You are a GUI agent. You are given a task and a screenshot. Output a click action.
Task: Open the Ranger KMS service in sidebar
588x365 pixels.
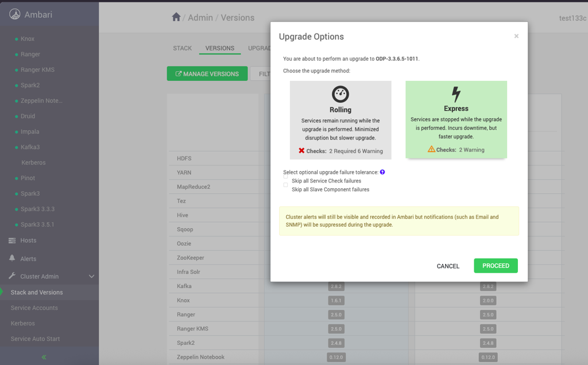click(x=37, y=69)
